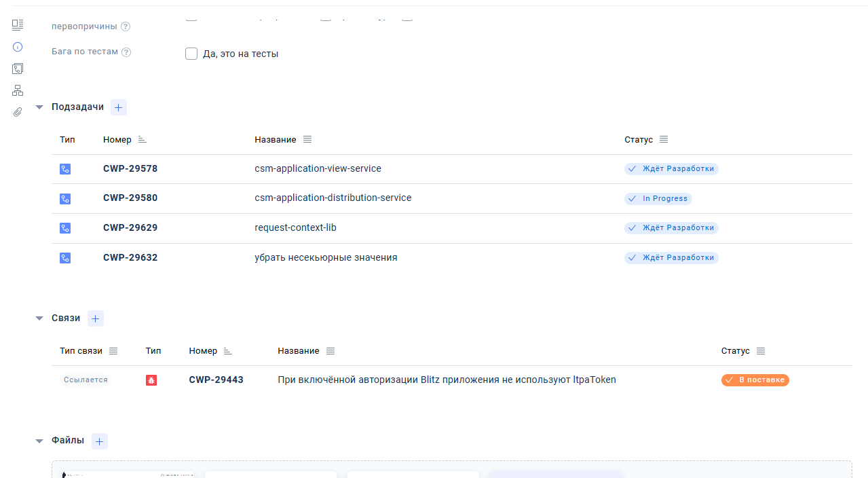Image resolution: width=868 pixels, height=478 pixels.
Task: Click subtask name csm-application-distribution-service
Action: [333, 198]
